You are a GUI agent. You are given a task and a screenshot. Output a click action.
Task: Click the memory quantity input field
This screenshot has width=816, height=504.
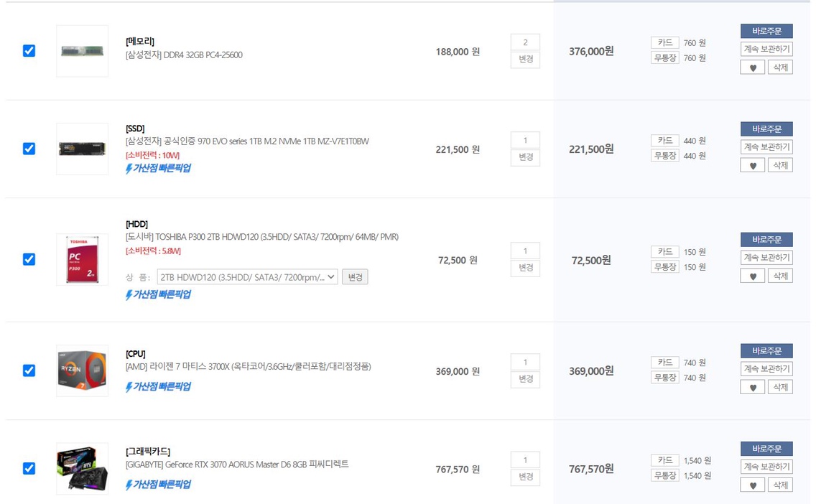coord(526,42)
